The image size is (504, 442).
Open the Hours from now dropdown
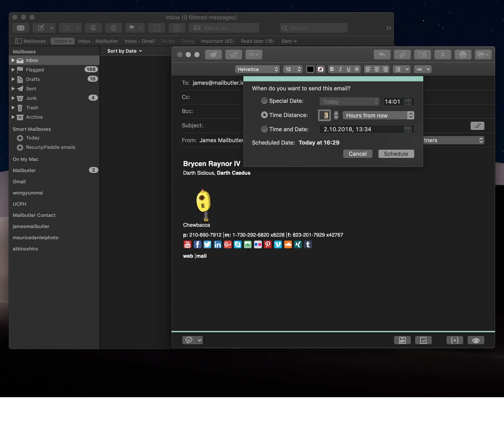(x=378, y=116)
